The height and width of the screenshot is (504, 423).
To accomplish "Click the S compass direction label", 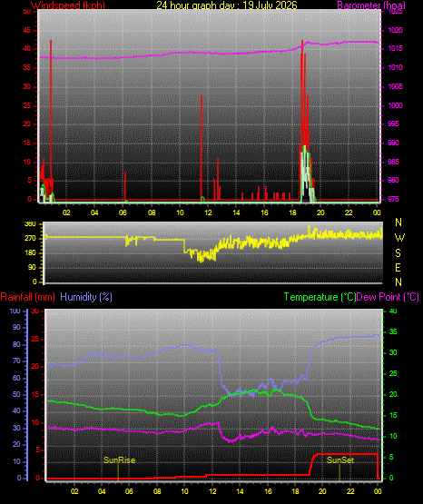I will (398, 253).
